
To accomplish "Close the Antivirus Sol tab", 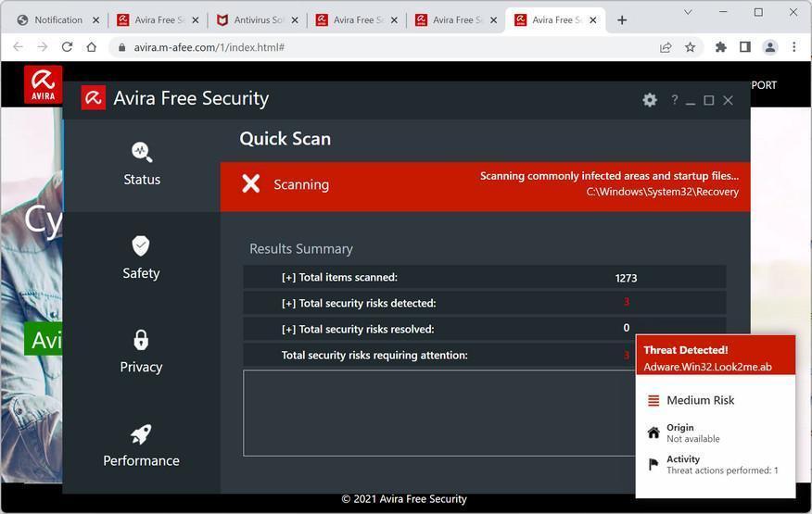I will tap(295, 20).
